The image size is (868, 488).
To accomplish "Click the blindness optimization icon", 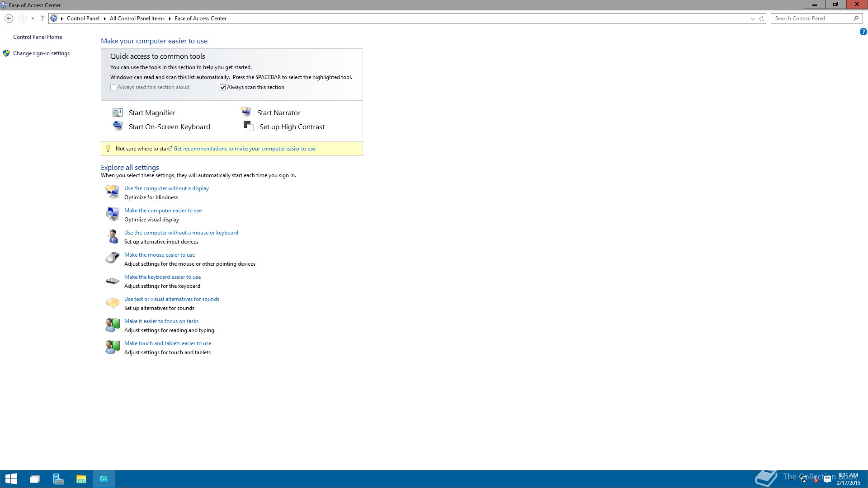I will tap(112, 192).
